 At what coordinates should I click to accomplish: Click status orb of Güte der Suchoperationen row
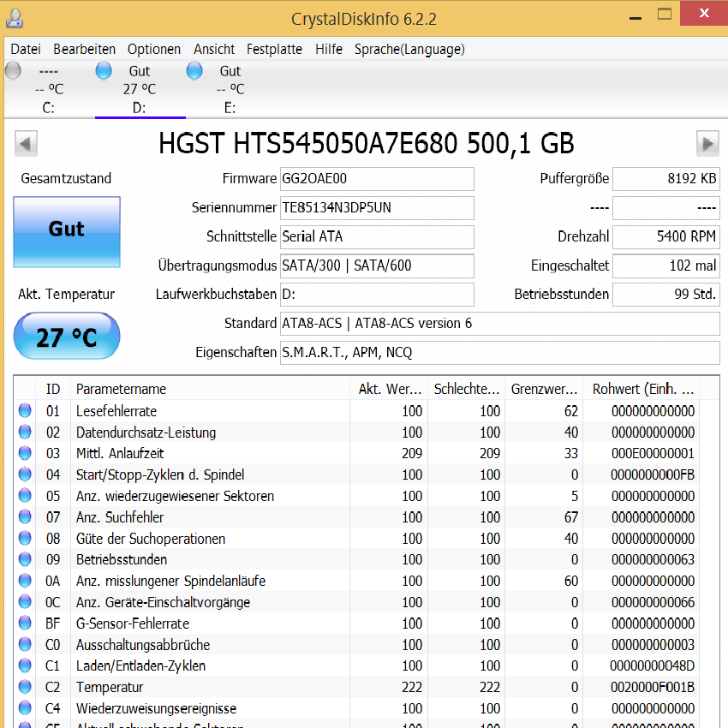pos(25,539)
